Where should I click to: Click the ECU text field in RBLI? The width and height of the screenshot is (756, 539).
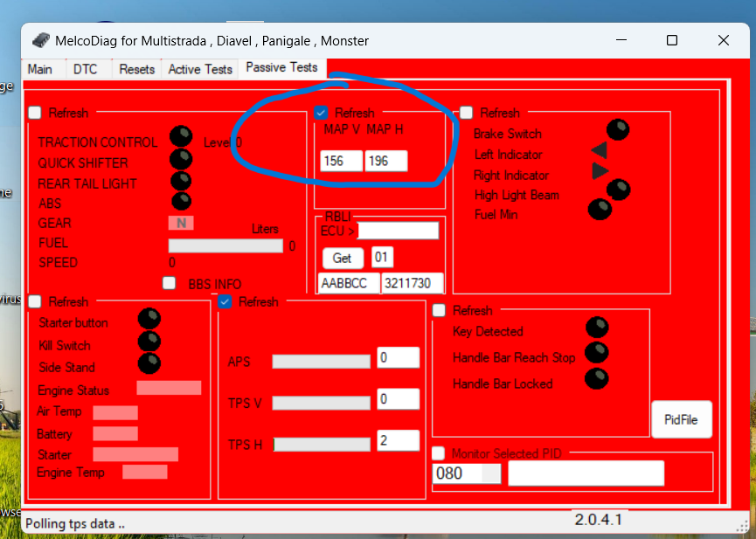point(398,231)
